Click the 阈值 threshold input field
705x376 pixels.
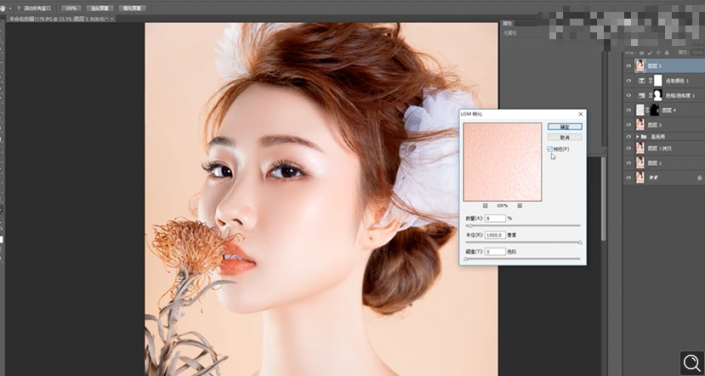point(495,252)
